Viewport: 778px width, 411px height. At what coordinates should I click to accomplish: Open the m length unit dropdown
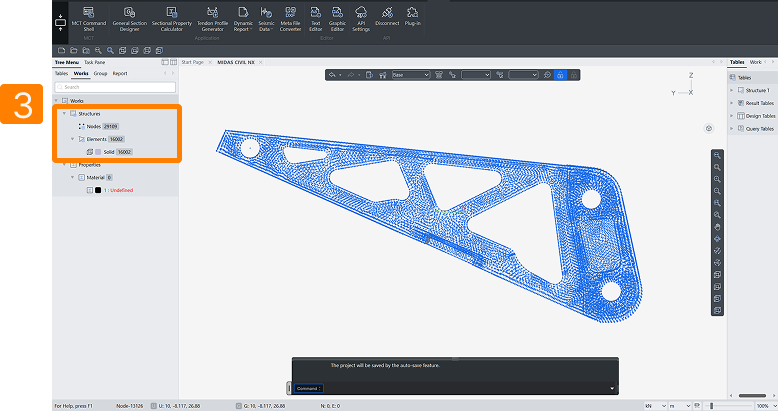(x=680, y=406)
